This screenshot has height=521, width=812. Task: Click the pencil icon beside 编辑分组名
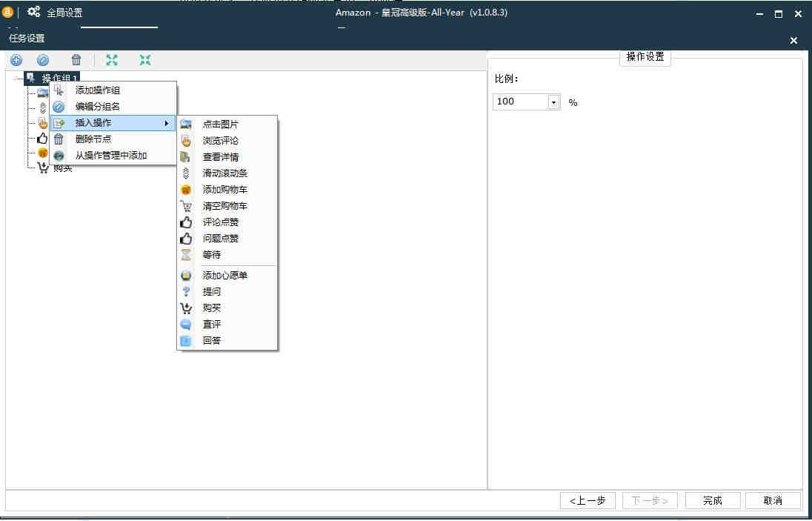(x=59, y=107)
